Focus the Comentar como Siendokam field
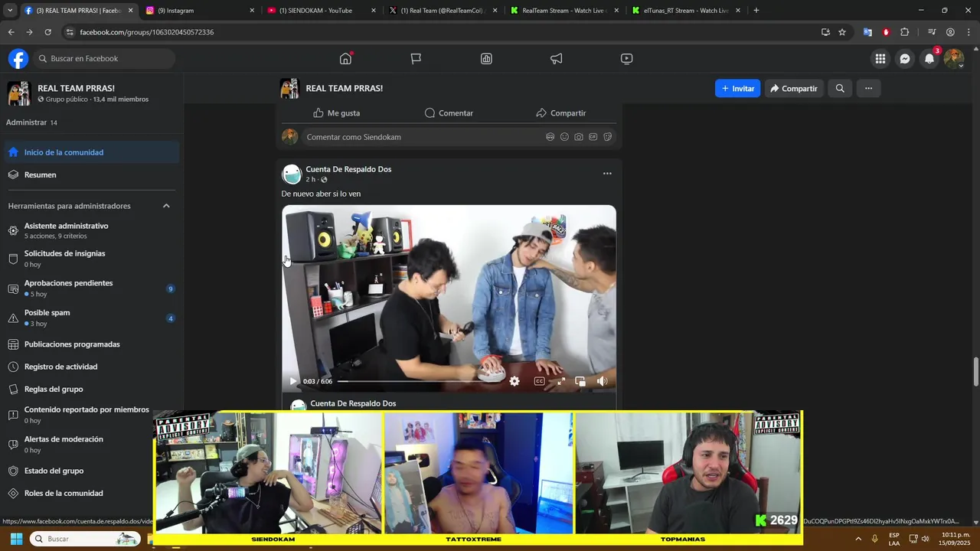980x551 pixels. click(422, 137)
